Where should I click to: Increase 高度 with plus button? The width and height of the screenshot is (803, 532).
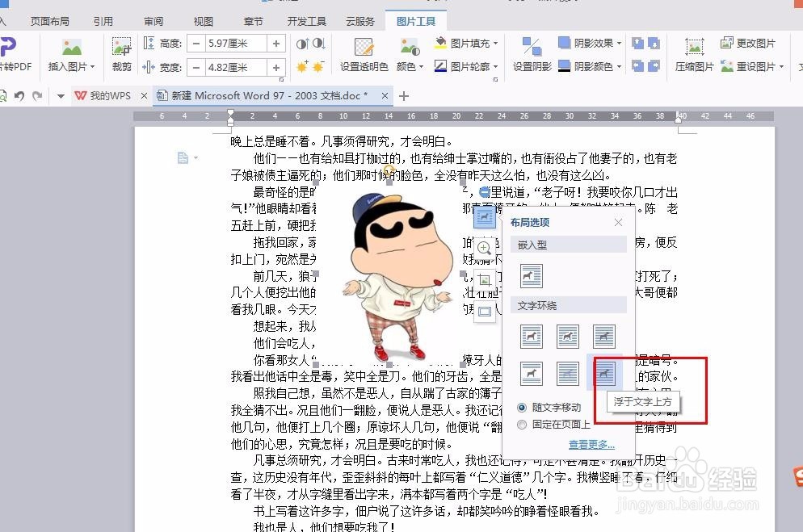click(x=276, y=44)
